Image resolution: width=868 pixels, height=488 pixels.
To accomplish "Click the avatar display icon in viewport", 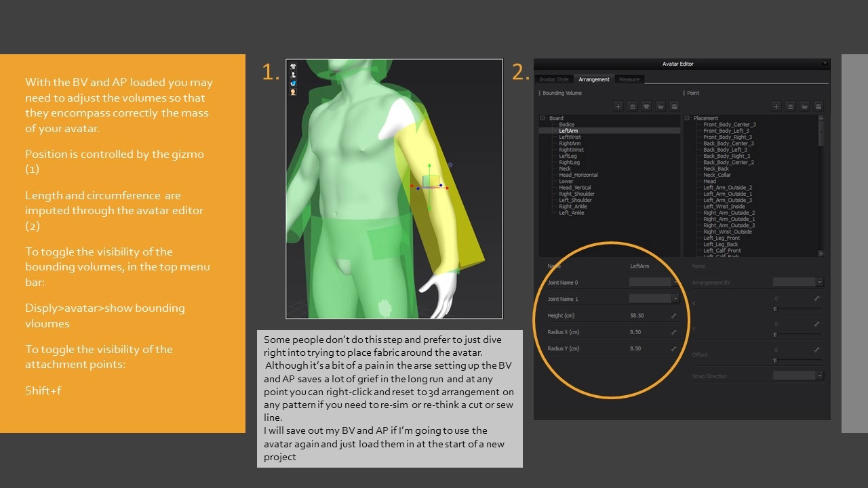I will (293, 75).
